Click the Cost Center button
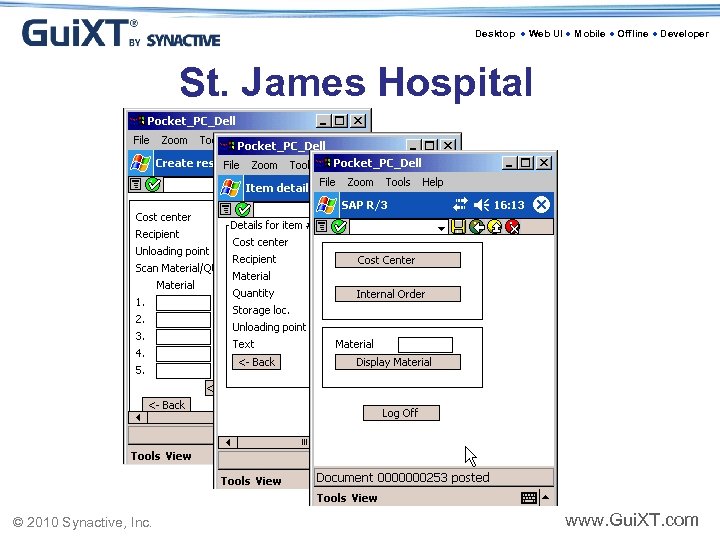This screenshot has height=540, width=720. (398, 260)
